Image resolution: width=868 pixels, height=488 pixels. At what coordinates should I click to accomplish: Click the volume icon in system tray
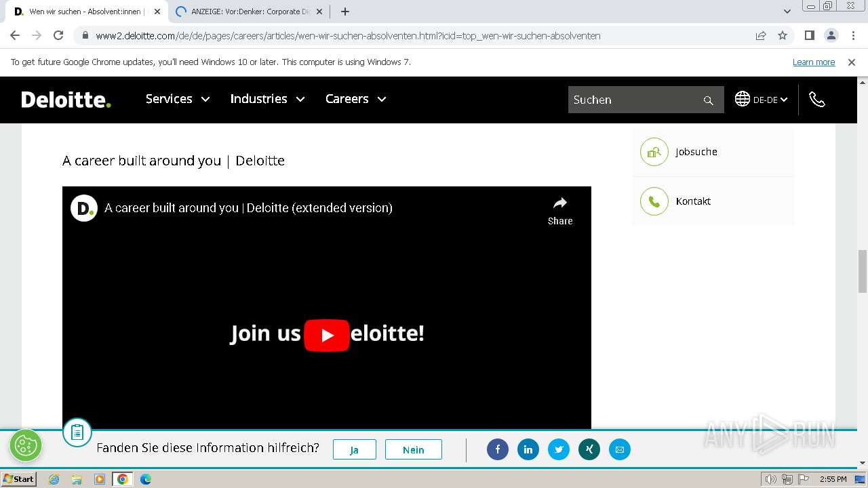770,479
